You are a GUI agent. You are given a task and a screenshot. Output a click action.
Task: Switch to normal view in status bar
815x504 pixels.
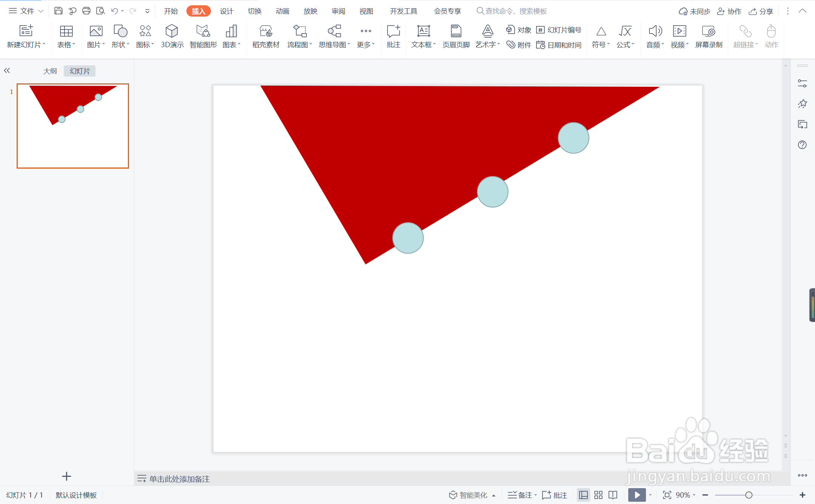[583, 495]
